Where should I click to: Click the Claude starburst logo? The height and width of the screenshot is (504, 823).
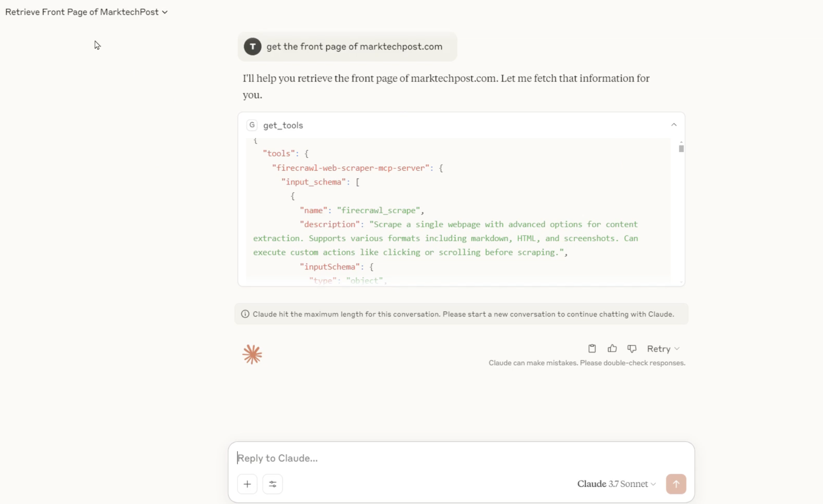click(x=252, y=354)
